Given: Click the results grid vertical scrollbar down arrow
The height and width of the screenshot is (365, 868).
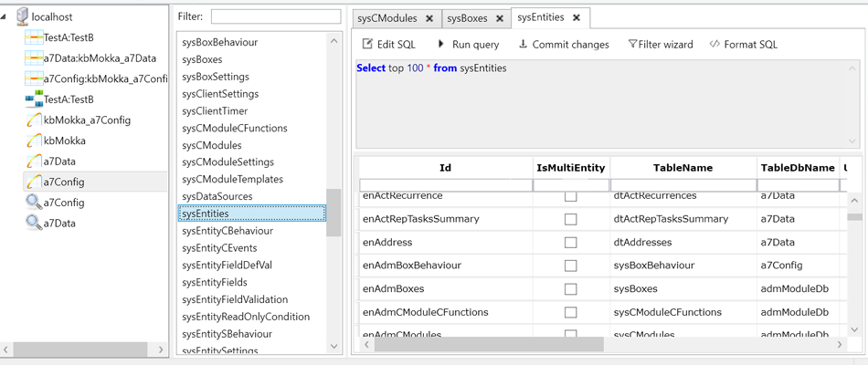Looking at the screenshot, I should tap(854, 329).
